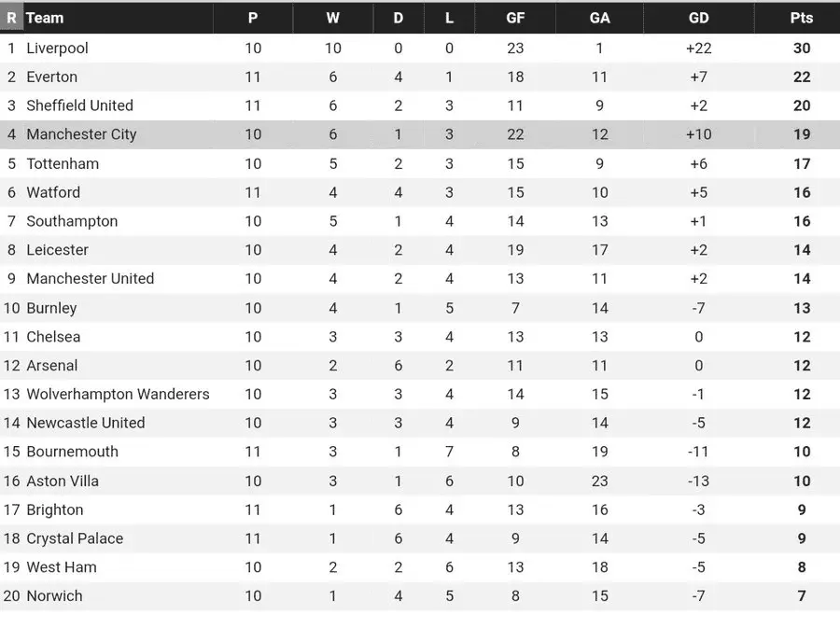The image size is (840, 642).
Task: Sort by GD column header
Action: (x=698, y=18)
